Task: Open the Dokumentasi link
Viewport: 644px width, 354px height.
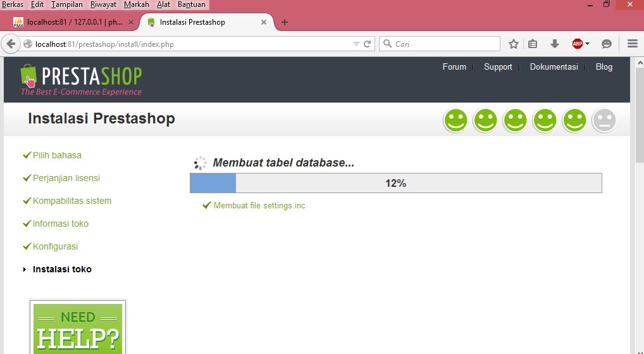Action: pyautogui.click(x=554, y=66)
